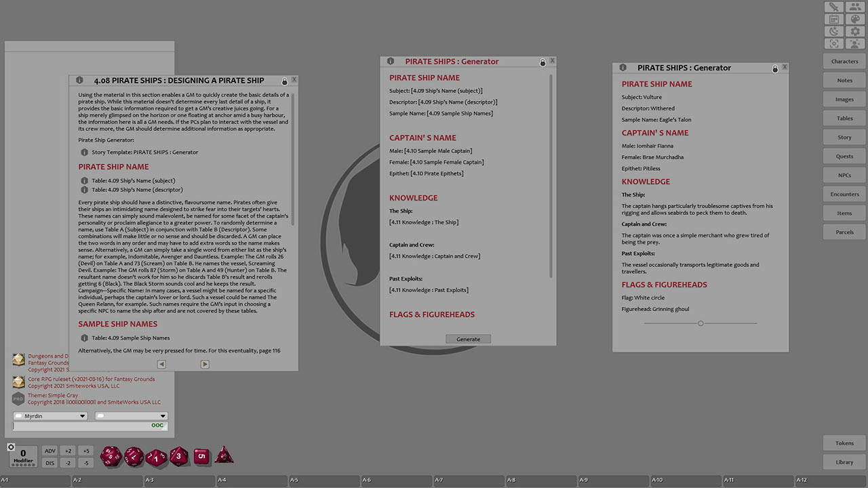Toggle DIS on the dice modifier panel

tap(50, 462)
